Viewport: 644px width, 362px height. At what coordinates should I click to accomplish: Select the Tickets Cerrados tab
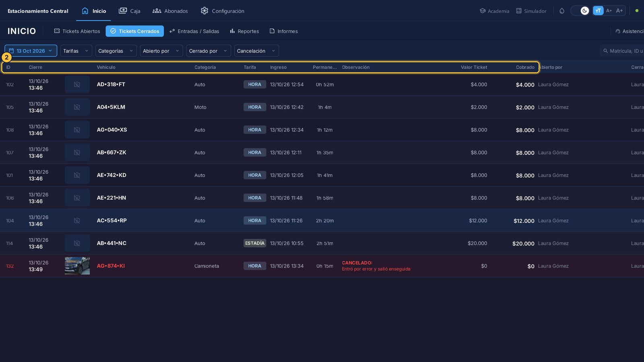point(135,31)
